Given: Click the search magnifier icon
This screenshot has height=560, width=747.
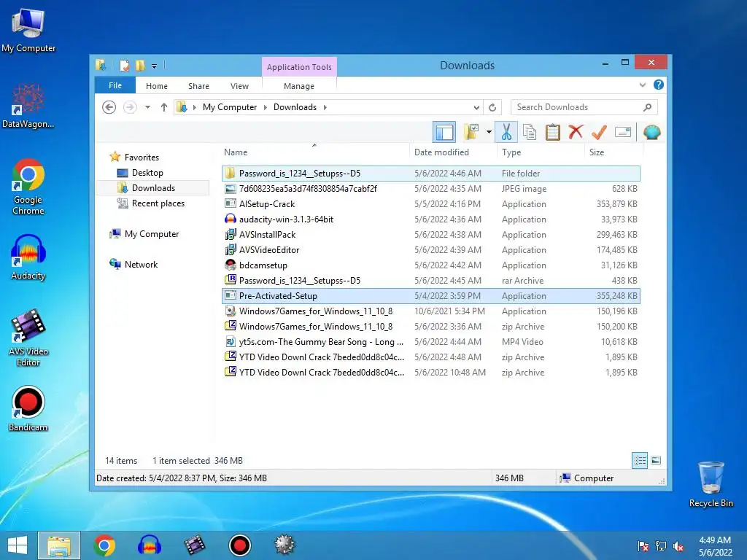Looking at the screenshot, I should [647, 107].
